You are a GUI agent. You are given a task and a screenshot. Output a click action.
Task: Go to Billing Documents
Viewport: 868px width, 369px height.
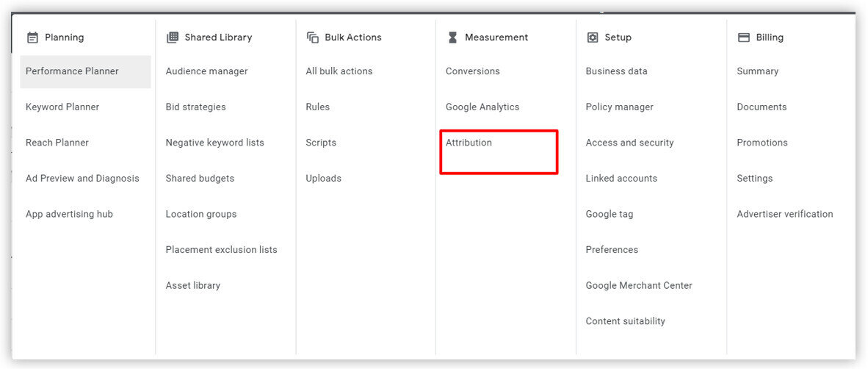tap(762, 107)
